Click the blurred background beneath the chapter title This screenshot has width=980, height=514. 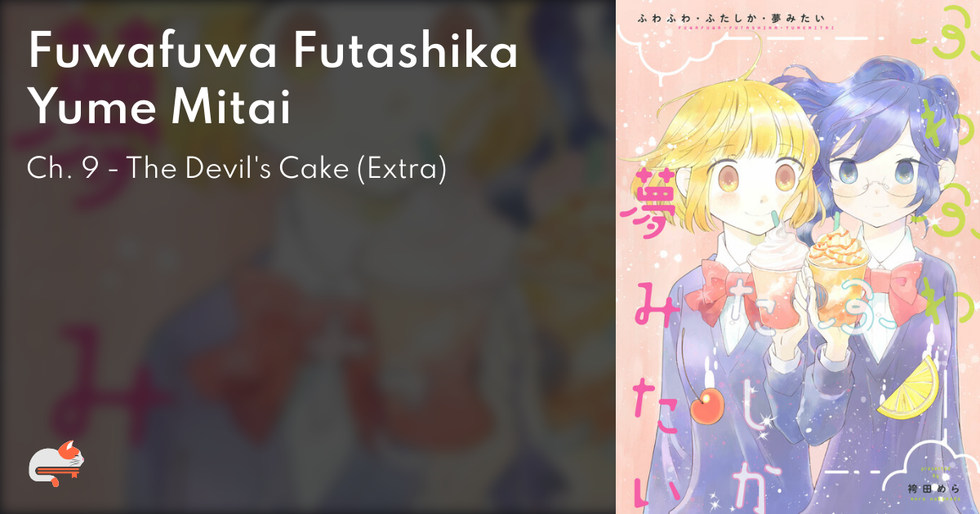pyautogui.click(x=309, y=343)
